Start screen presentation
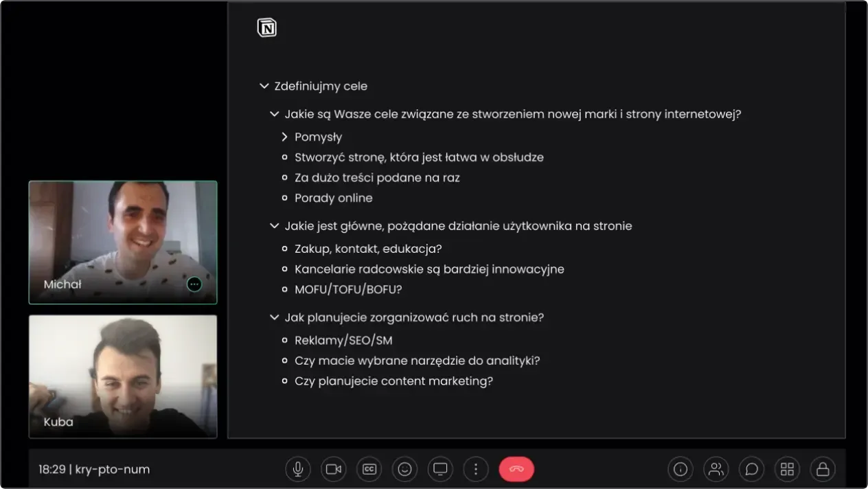868x489 pixels. click(440, 469)
